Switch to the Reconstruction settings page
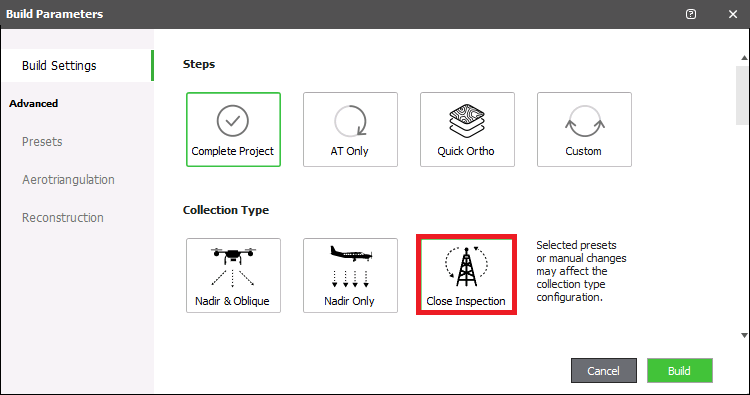Screen dimensions: 750x395 pos(63,218)
